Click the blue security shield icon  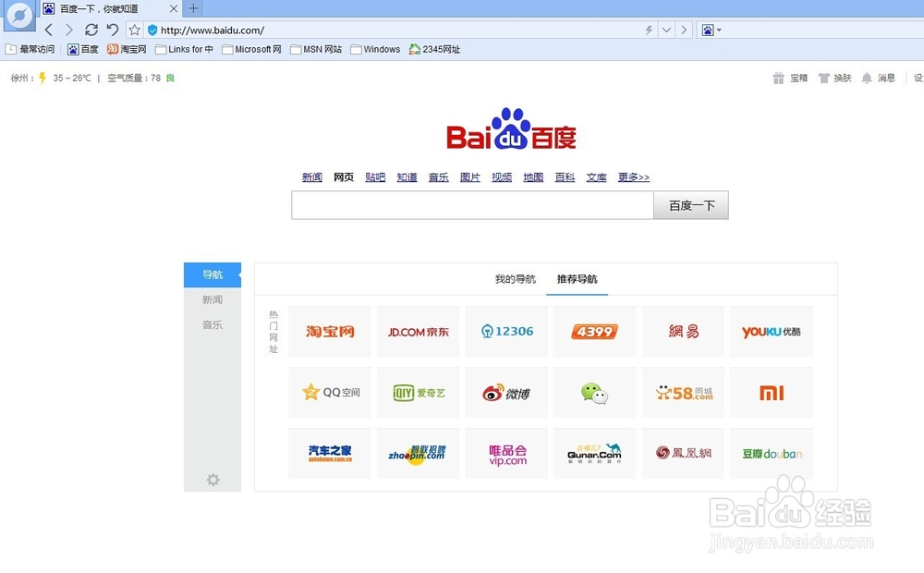(x=152, y=30)
